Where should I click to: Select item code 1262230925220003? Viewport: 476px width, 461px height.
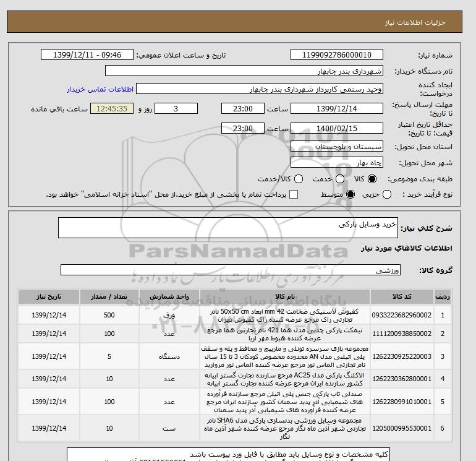(x=402, y=356)
